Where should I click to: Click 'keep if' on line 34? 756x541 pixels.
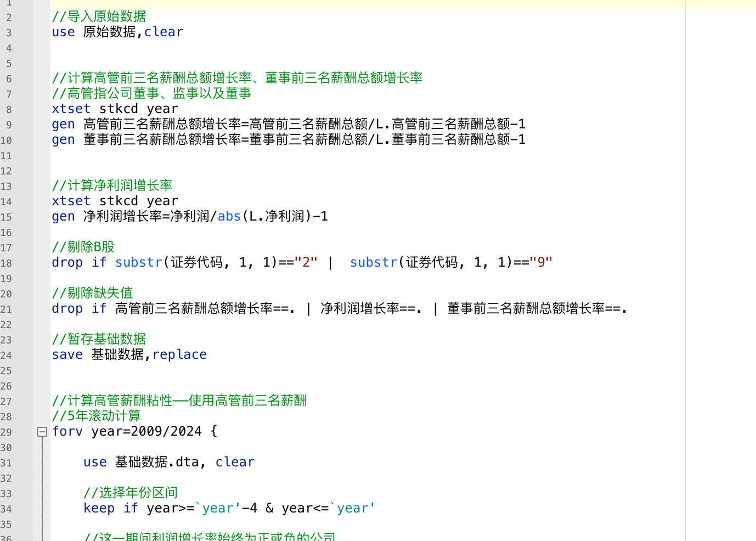(x=110, y=509)
